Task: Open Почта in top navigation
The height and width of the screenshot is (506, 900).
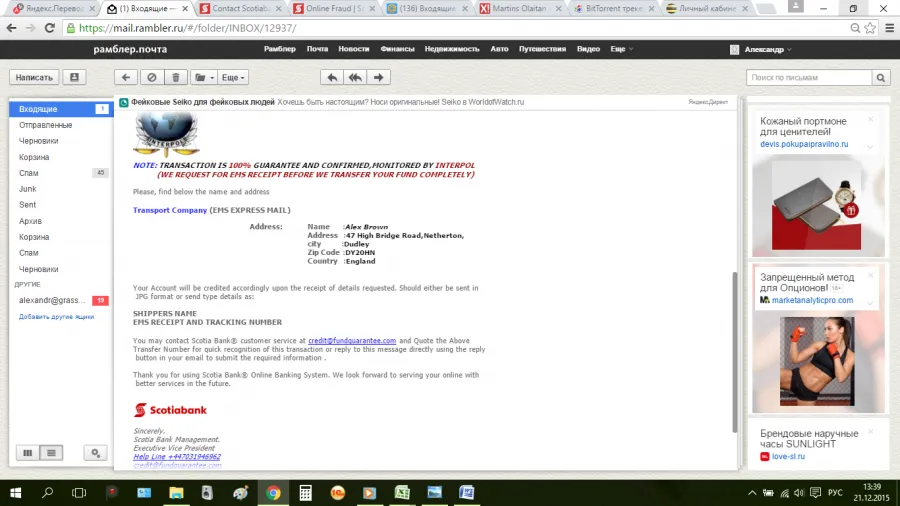Action: (317, 49)
